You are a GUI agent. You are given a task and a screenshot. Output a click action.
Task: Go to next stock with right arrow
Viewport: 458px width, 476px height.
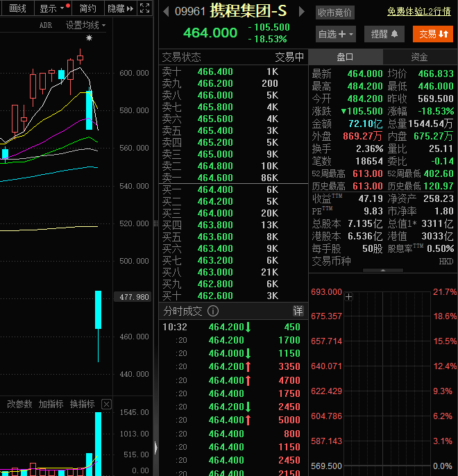tap(302, 12)
